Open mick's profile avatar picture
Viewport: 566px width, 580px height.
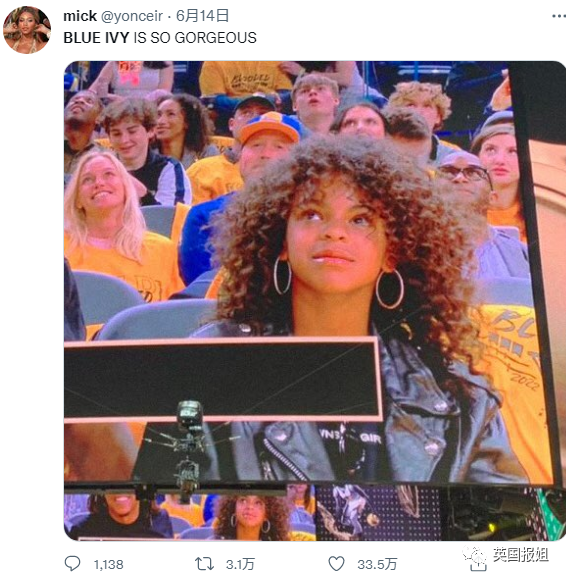pyautogui.click(x=27, y=30)
